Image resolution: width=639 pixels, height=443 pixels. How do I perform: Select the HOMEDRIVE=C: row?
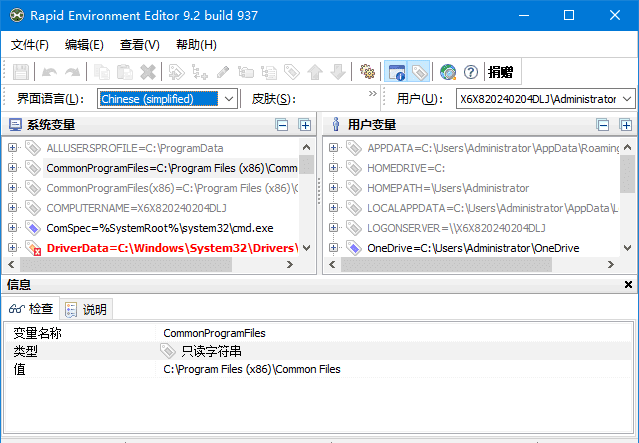tap(406, 168)
